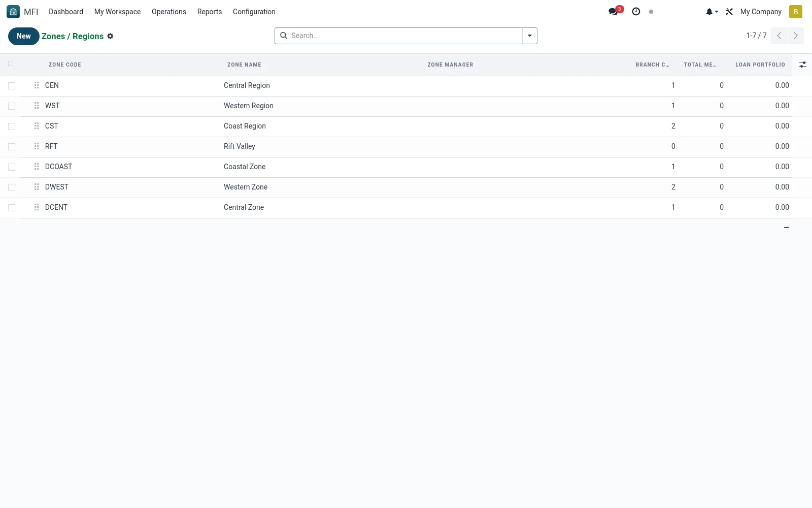
Task: Click the drag handle of CEN row
Action: tap(37, 85)
